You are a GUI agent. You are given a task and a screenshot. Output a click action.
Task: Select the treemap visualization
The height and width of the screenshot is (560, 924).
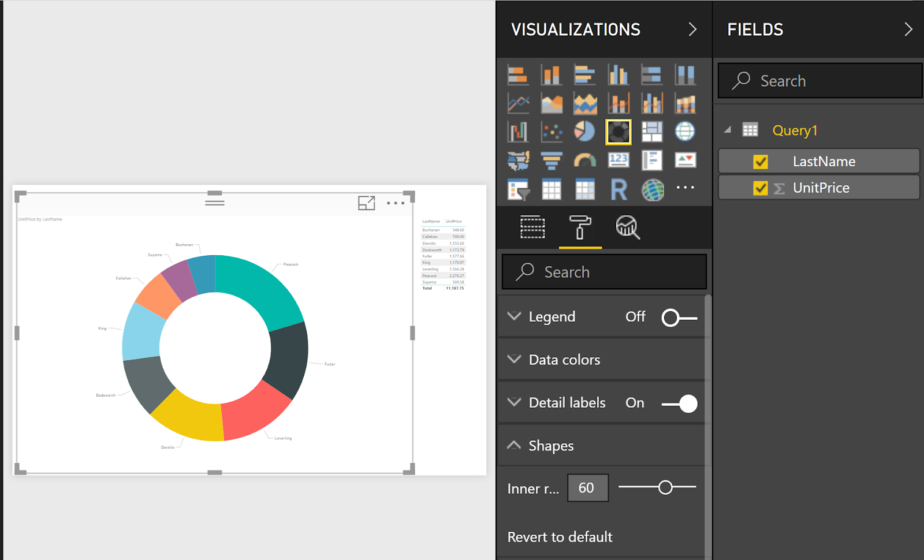click(x=652, y=131)
